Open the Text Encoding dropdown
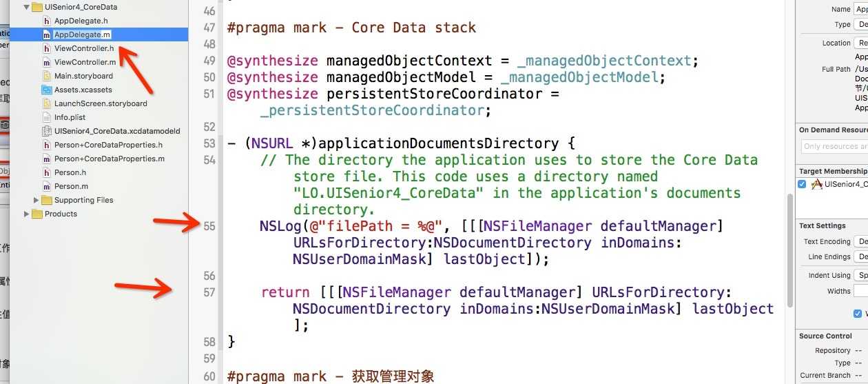868x384 pixels. [861, 241]
